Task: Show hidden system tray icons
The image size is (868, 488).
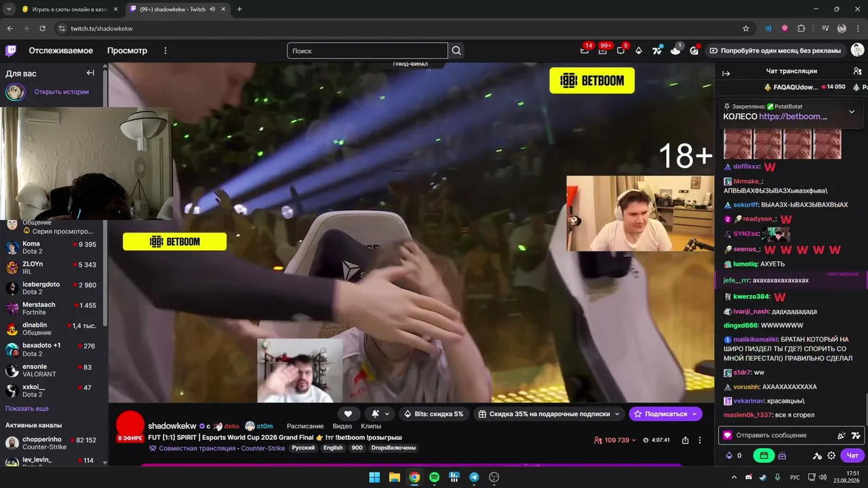Action: (x=734, y=477)
